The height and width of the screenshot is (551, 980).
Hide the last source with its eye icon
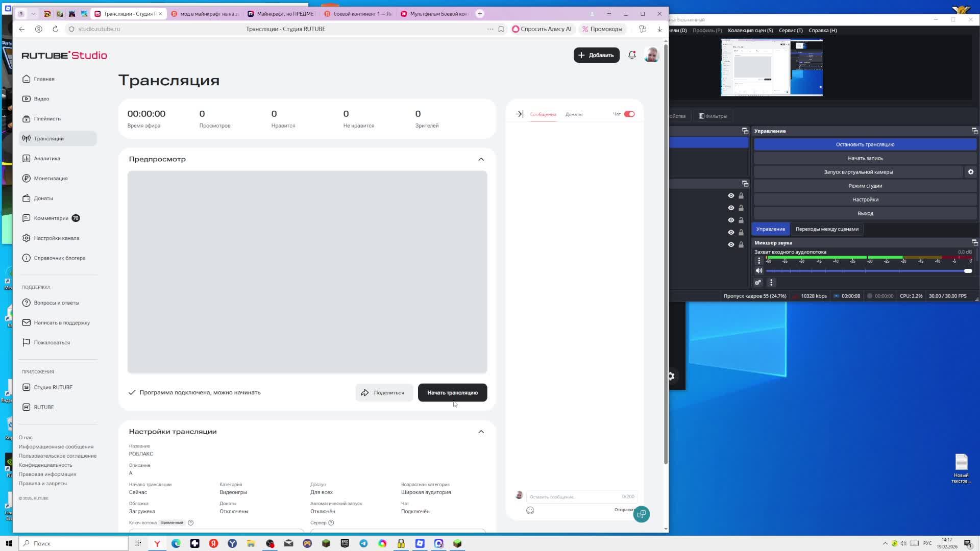tap(731, 245)
